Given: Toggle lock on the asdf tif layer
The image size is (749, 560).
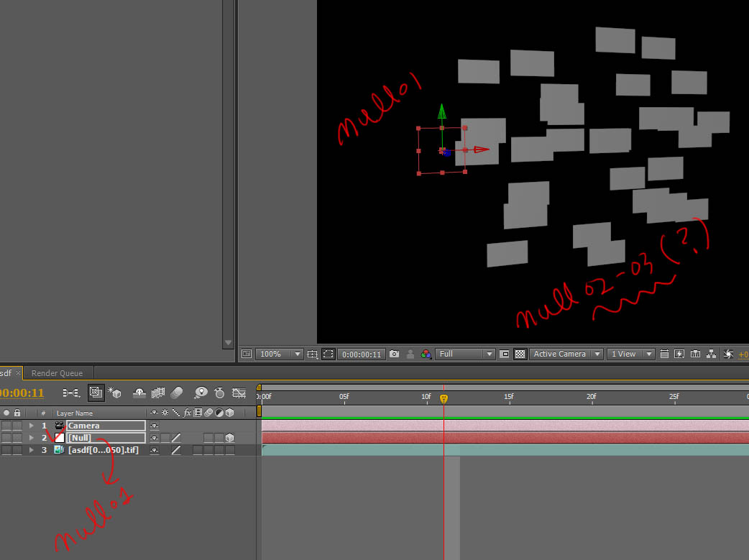Looking at the screenshot, I should click(x=17, y=450).
